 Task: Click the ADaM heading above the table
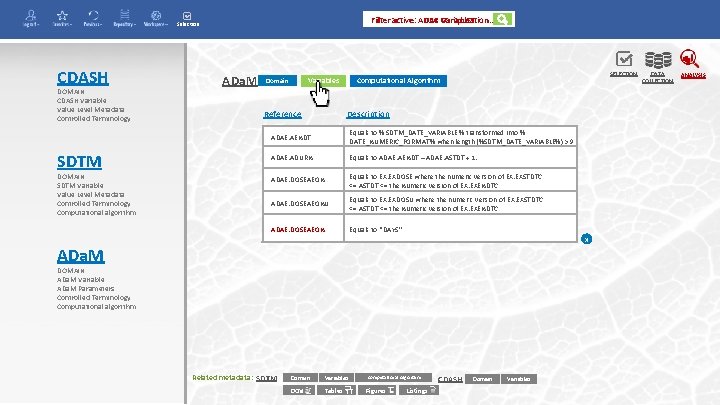pos(239,81)
